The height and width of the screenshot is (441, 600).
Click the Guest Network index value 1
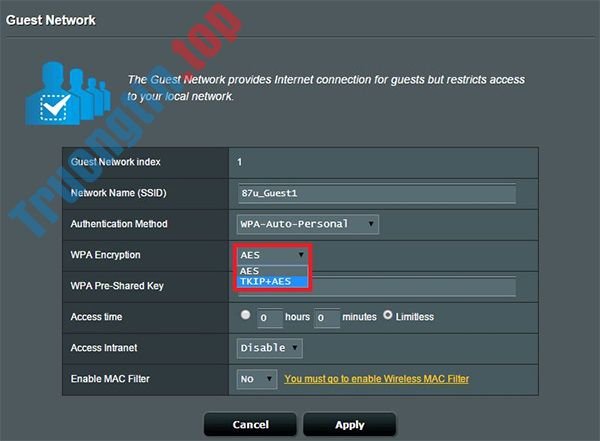point(240,162)
